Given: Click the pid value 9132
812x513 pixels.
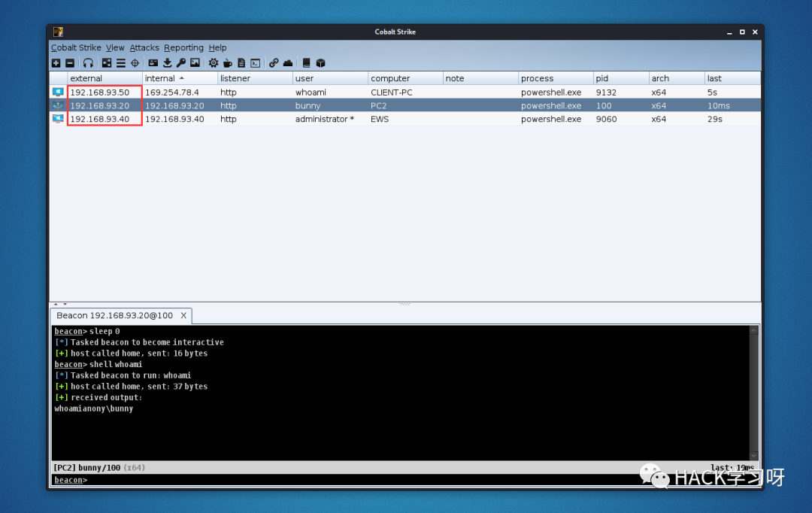Looking at the screenshot, I should pyautogui.click(x=606, y=93).
